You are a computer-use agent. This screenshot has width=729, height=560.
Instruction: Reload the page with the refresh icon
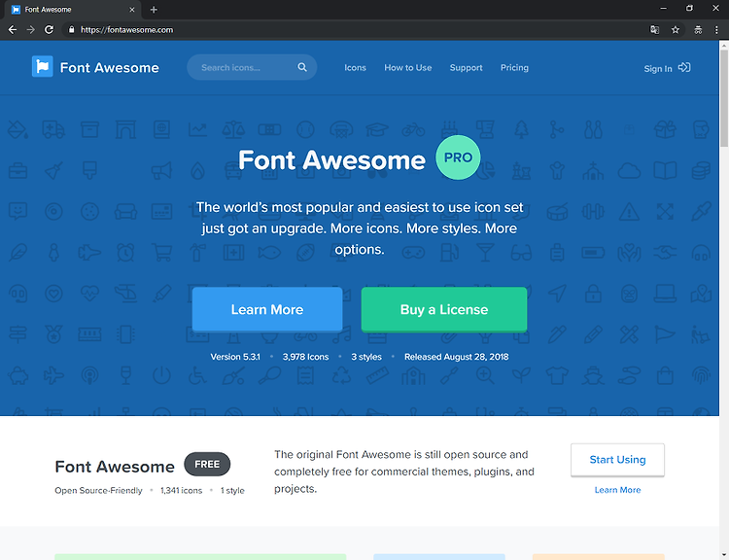tap(49, 30)
